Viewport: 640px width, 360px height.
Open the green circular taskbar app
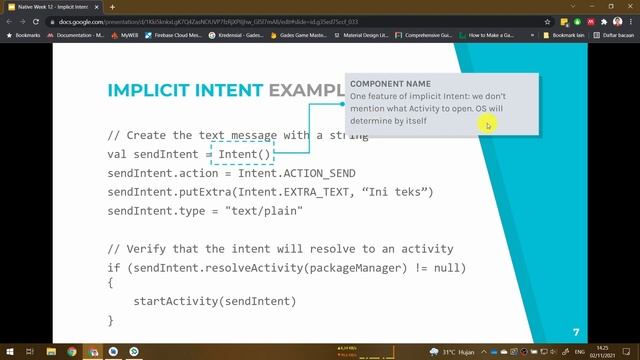134,352
